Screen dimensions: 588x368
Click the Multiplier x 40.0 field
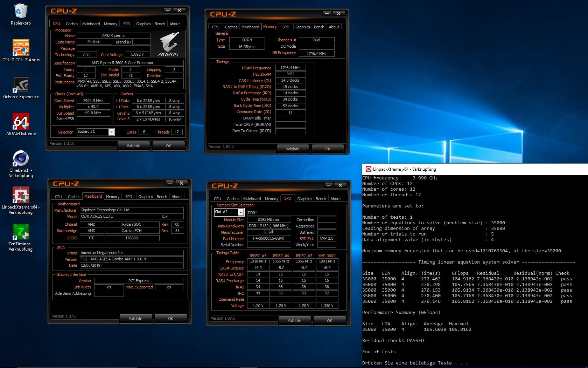[x=93, y=107]
